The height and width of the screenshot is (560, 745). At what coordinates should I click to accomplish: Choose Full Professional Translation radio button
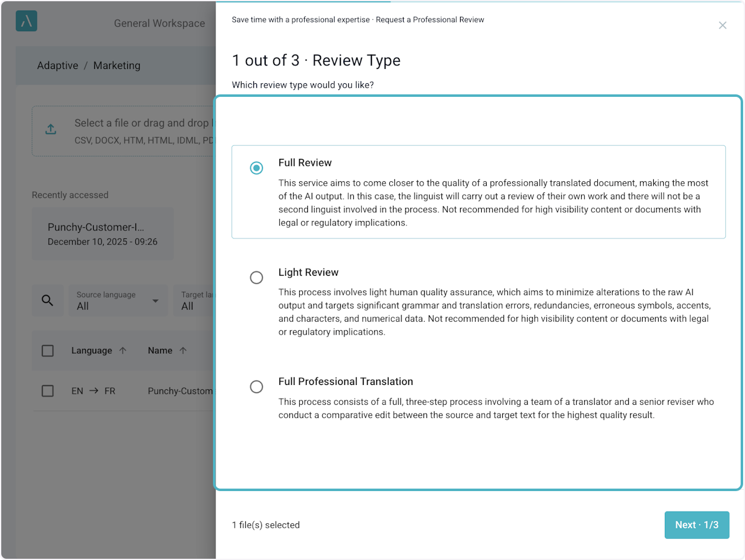pyautogui.click(x=256, y=387)
